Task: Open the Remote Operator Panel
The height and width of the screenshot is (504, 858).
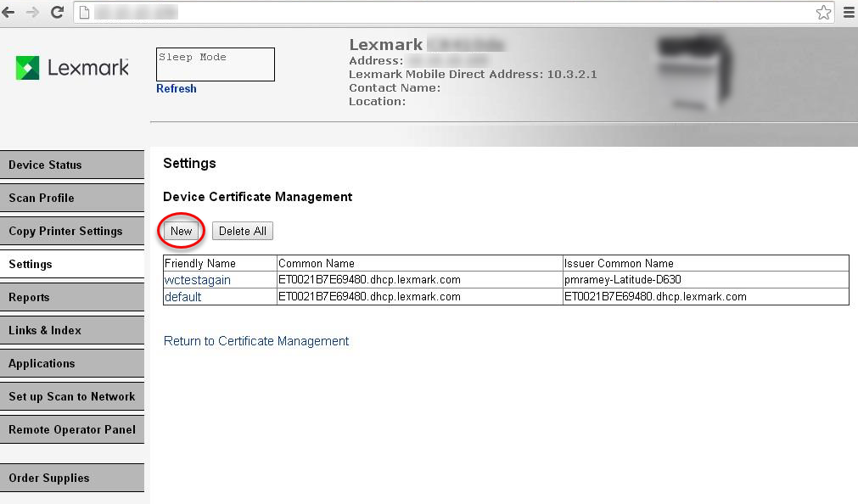Action: (72, 429)
